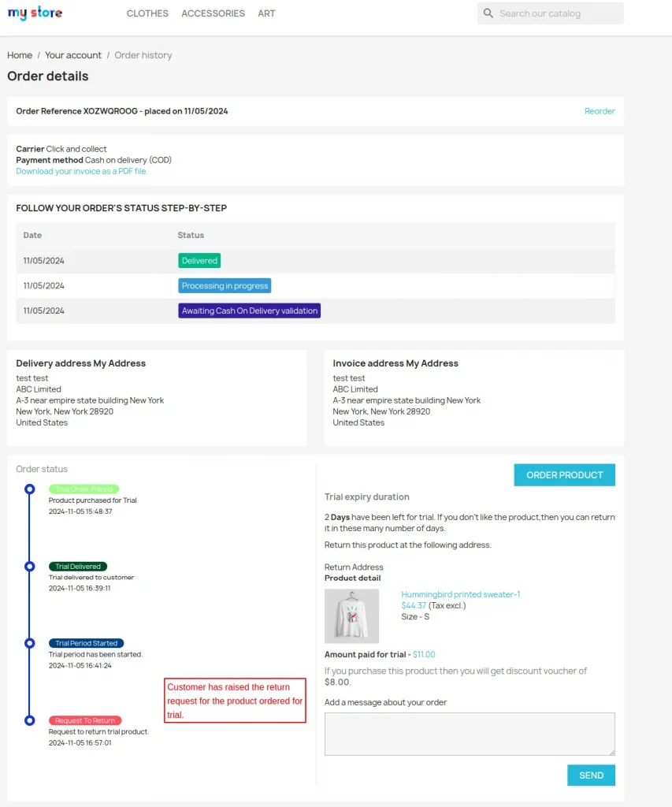Image resolution: width=672 pixels, height=807 pixels.
Task: Focus the order message text area
Action: [470, 734]
